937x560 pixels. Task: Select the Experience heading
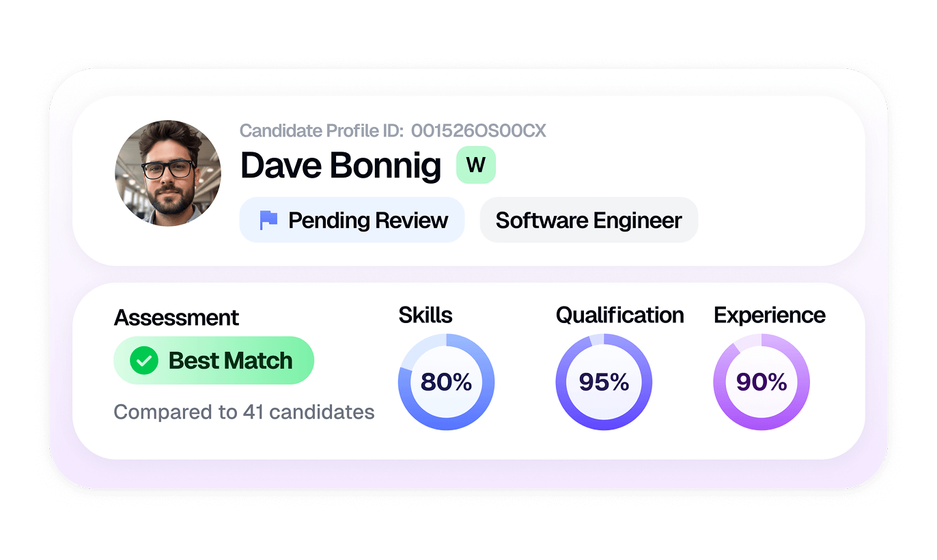coord(770,315)
